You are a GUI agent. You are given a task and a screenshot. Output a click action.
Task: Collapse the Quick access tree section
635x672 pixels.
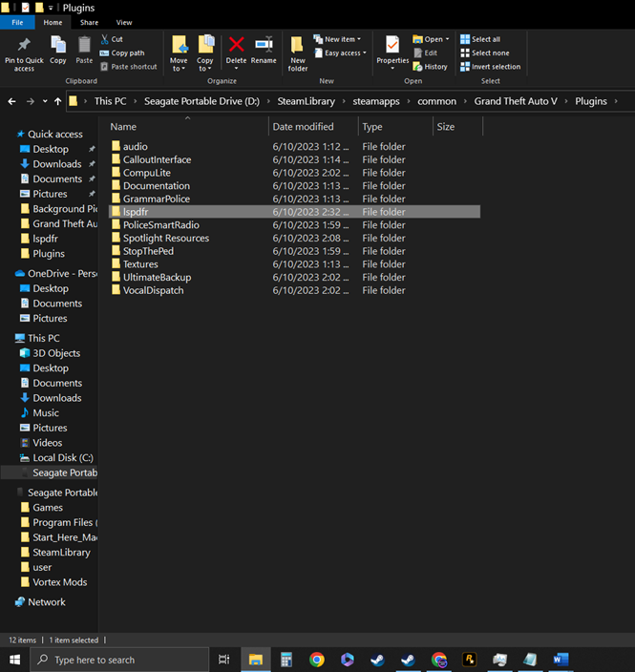coord(10,135)
